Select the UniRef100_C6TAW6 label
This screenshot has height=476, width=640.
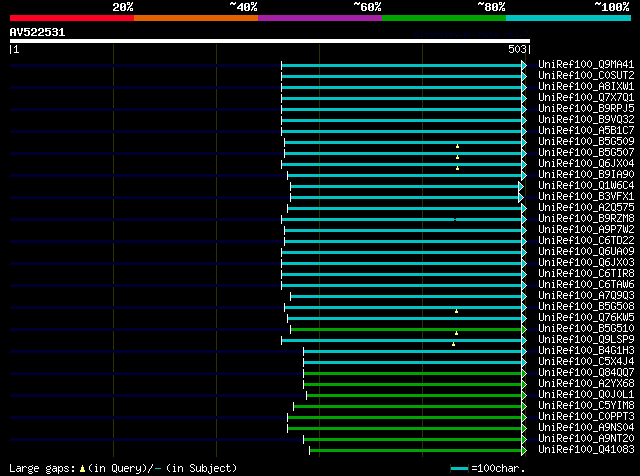click(x=586, y=285)
